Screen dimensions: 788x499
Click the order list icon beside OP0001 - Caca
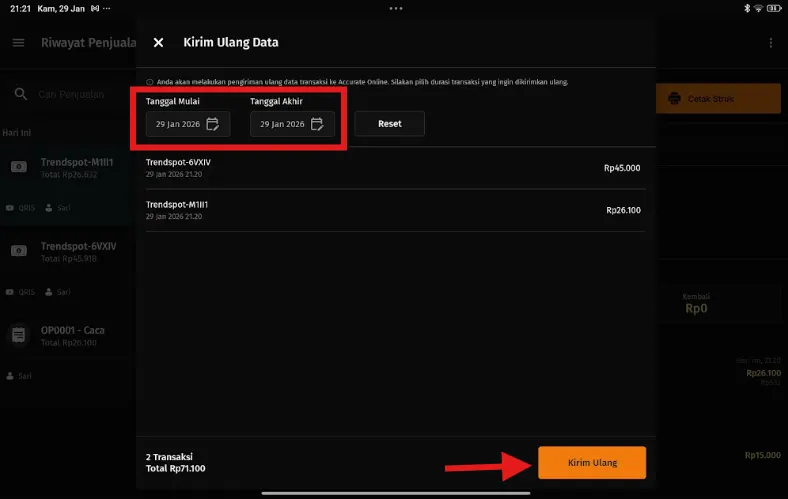(19, 335)
